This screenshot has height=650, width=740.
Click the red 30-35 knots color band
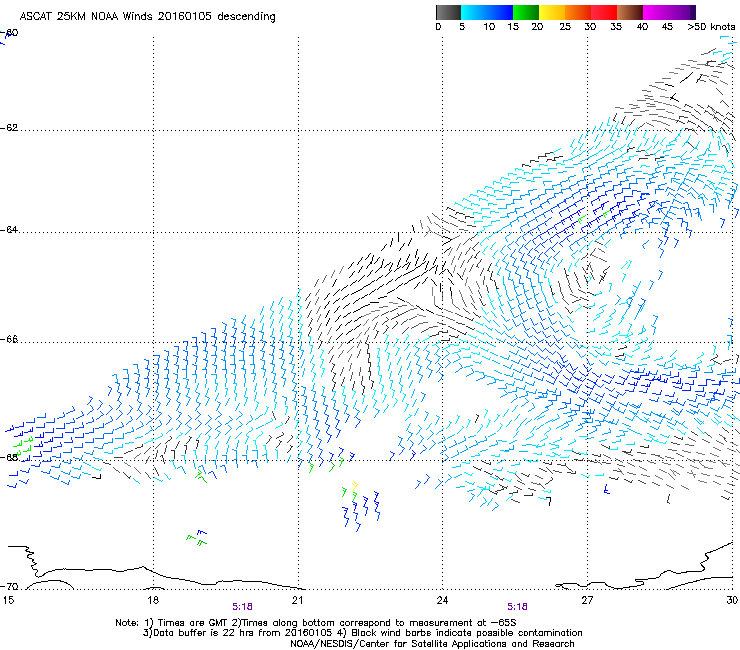coord(604,12)
